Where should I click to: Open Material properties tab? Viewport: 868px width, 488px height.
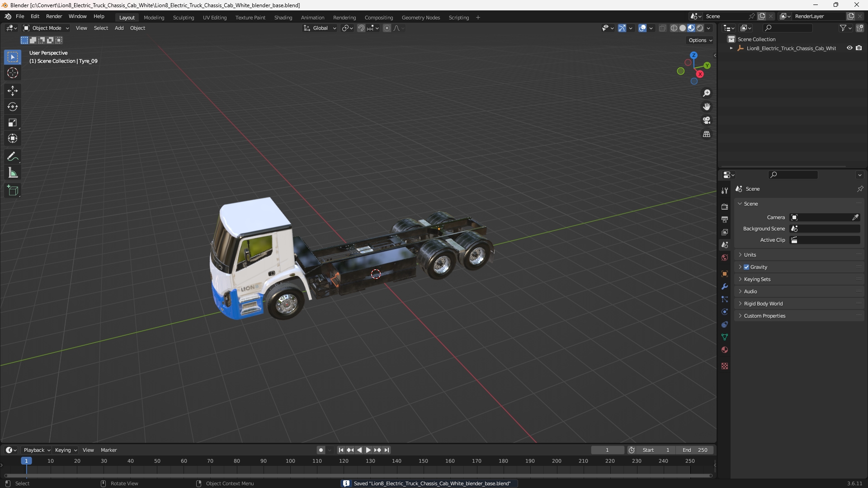pyautogui.click(x=725, y=350)
